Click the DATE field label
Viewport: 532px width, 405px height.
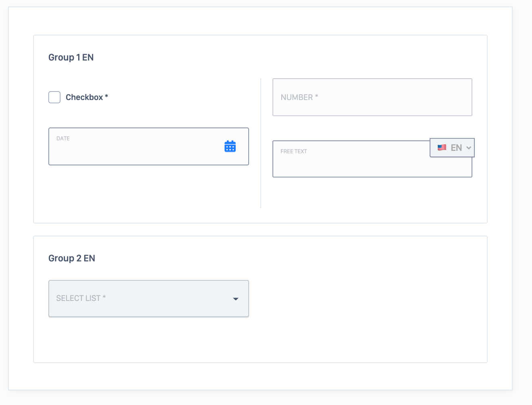(x=63, y=138)
